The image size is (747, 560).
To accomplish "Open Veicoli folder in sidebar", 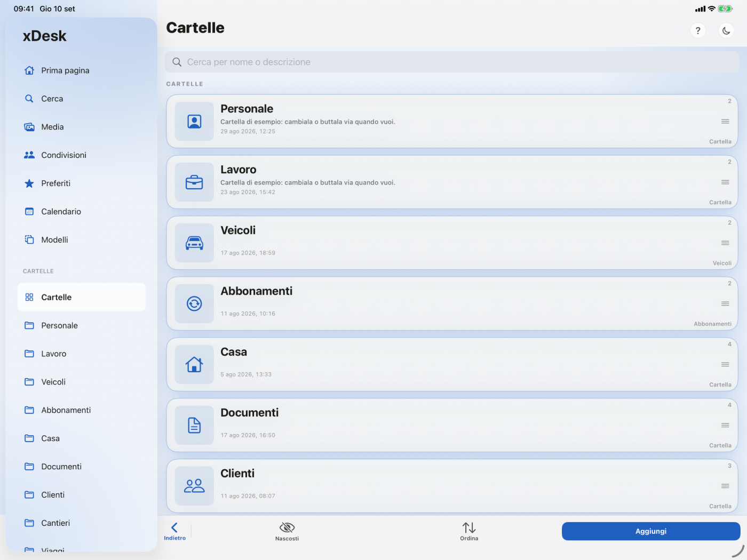I will tap(81, 382).
